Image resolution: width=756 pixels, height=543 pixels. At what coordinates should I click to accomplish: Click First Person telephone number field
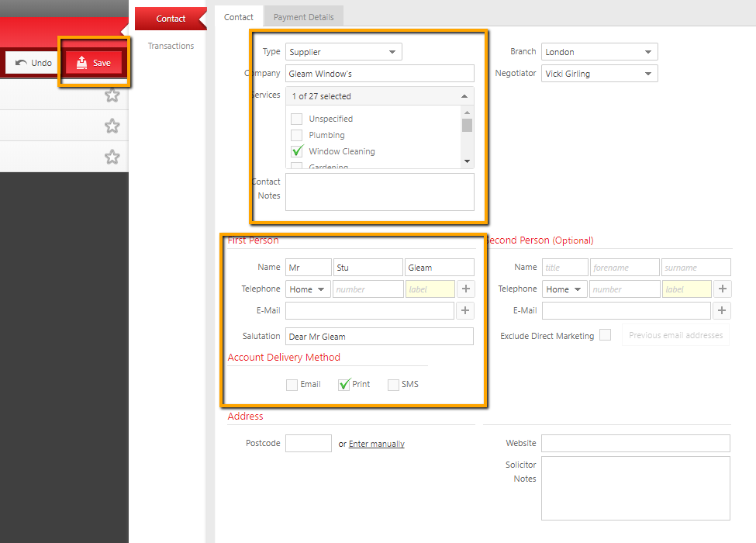[x=368, y=289]
